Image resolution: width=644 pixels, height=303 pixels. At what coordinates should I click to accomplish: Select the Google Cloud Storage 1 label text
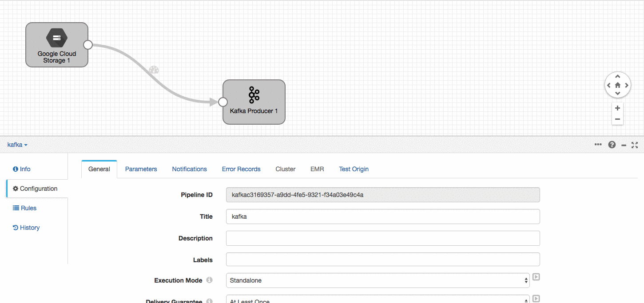click(57, 57)
